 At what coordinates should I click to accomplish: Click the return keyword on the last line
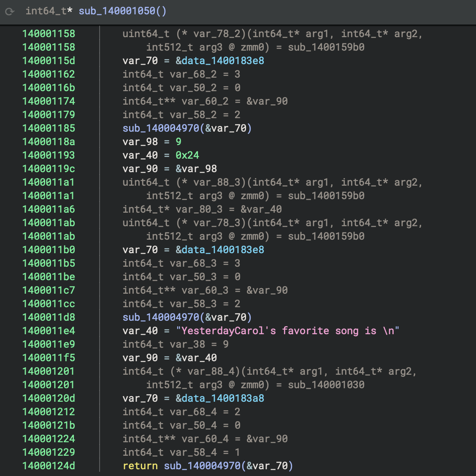(x=140, y=466)
